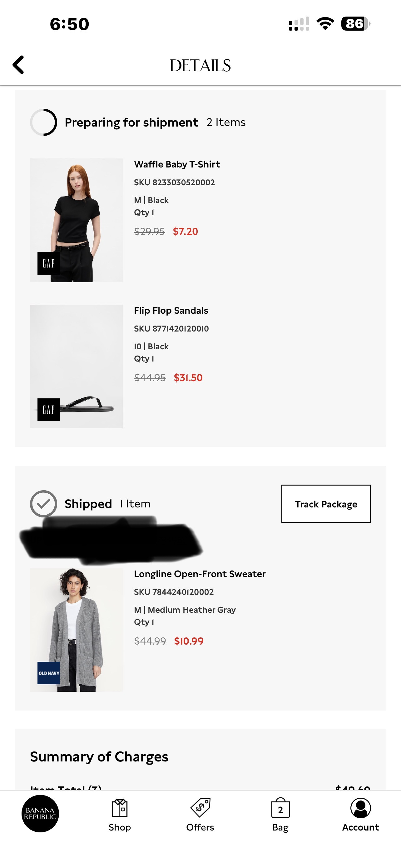
Task: Open the Longline Open-Front Sweater title link
Action: click(x=200, y=574)
